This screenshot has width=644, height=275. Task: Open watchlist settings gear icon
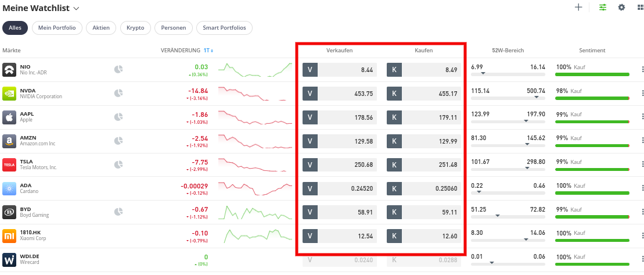[x=621, y=8]
